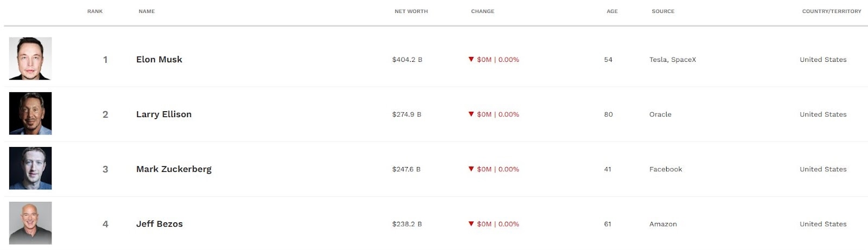
Task: Sort by the NET WORTH header
Action: click(x=411, y=11)
